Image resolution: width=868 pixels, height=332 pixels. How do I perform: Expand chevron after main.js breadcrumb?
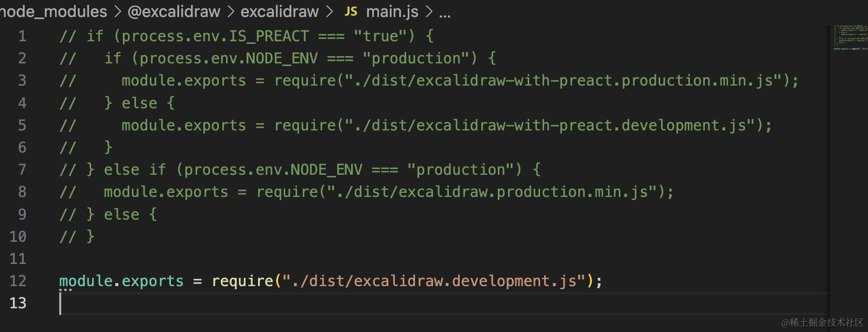pyautogui.click(x=429, y=11)
